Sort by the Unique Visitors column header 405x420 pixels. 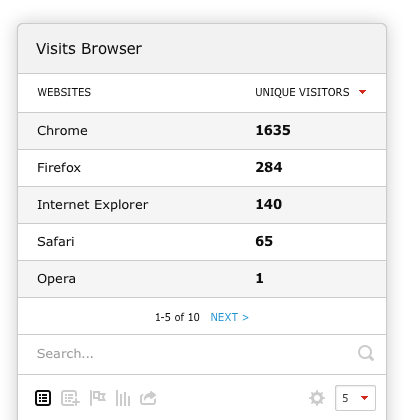pyautogui.click(x=302, y=92)
